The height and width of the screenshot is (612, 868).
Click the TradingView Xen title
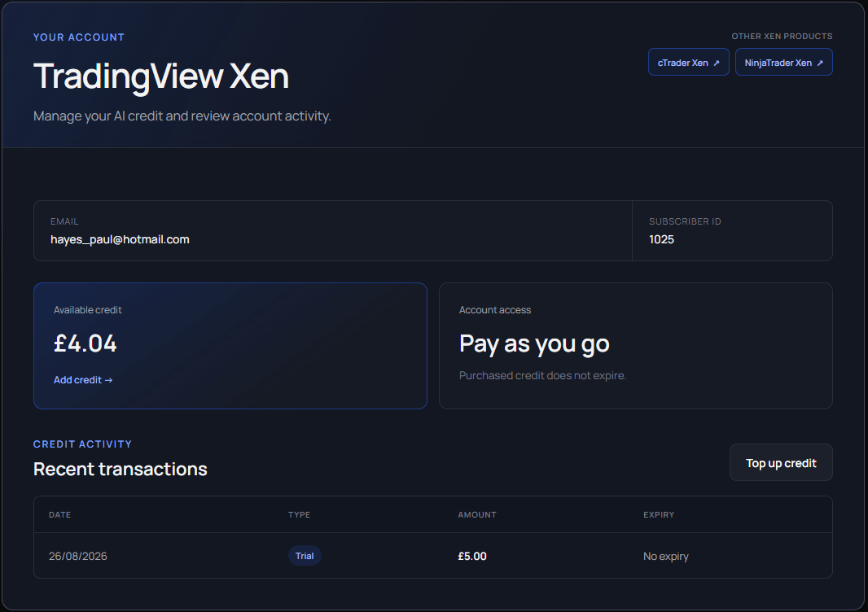click(161, 76)
